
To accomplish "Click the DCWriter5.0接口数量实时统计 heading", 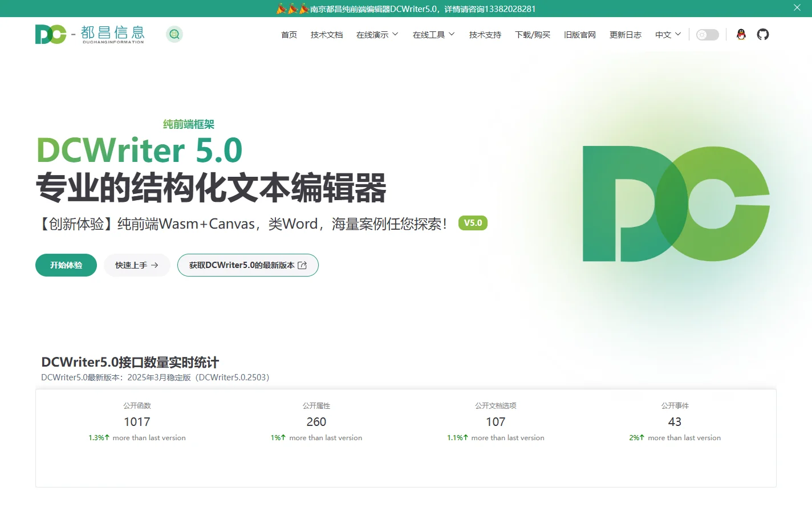I will 130,362.
